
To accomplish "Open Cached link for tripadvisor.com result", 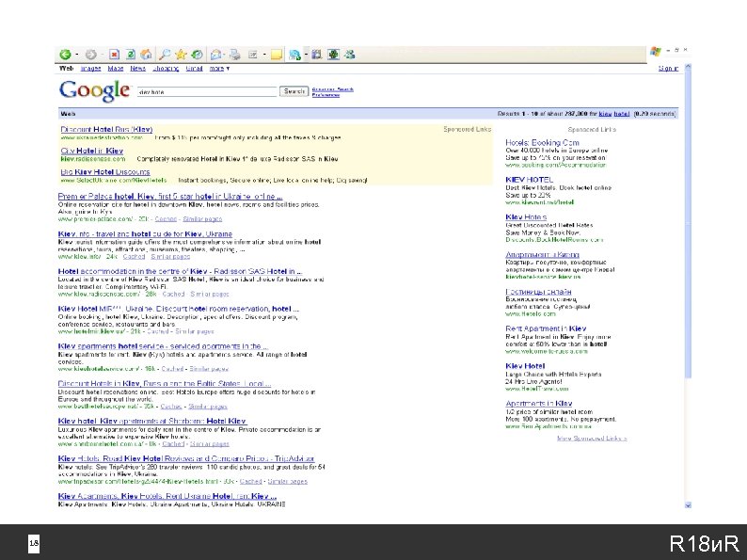I will pyautogui.click(x=250, y=482).
